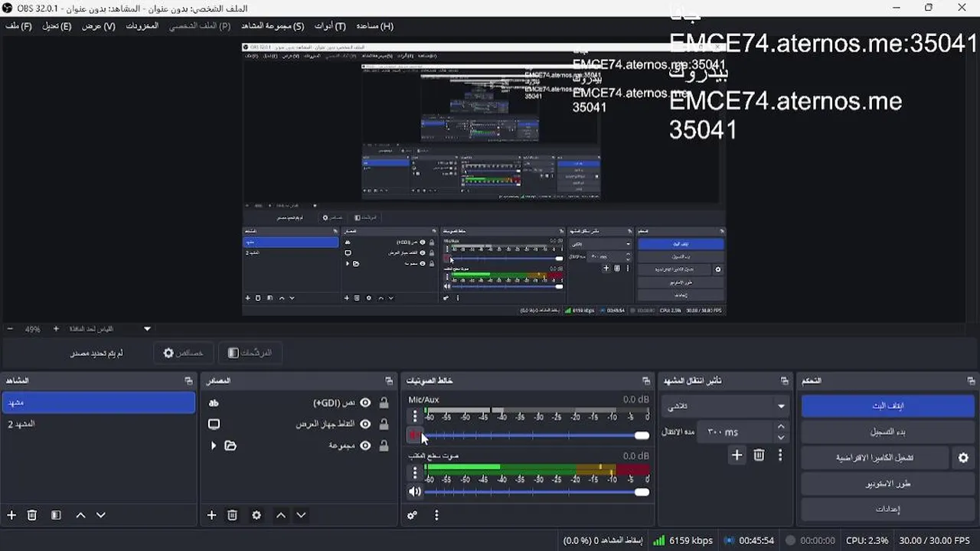Decrease transition duration with down arrow
This screenshot has width=980, height=551.
[x=781, y=437]
